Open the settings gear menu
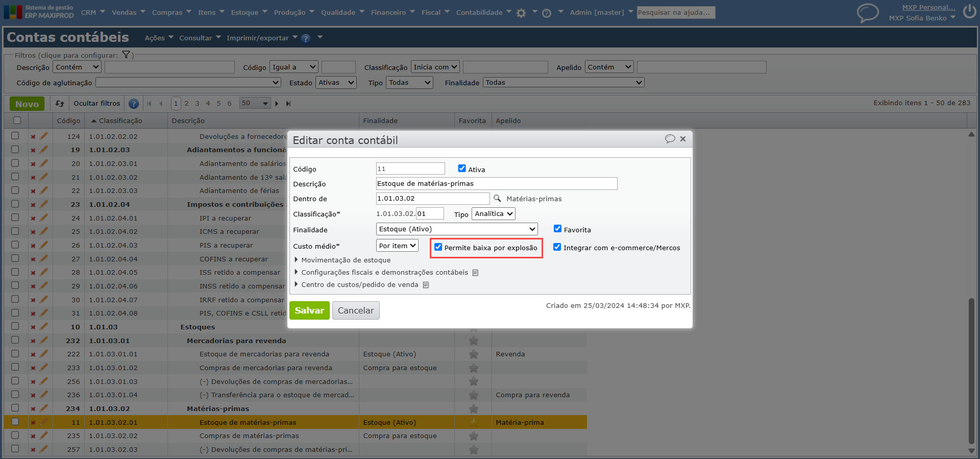 (x=521, y=13)
